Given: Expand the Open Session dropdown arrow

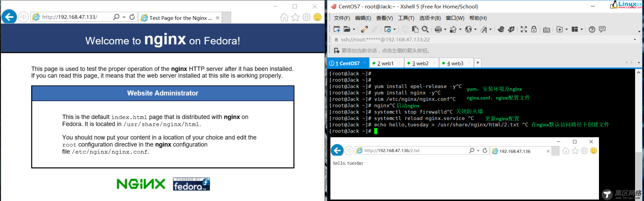Looking at the screenshot, I should click(354, 30).
